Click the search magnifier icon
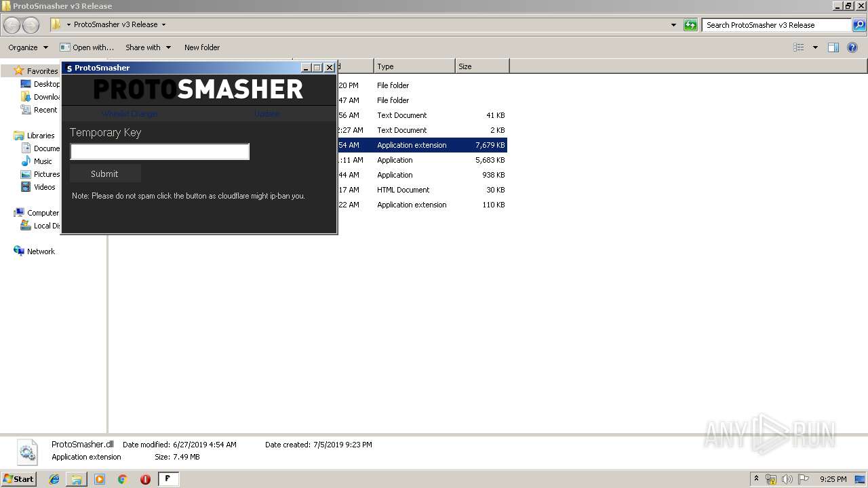868x488 pixels. point(859,25)
